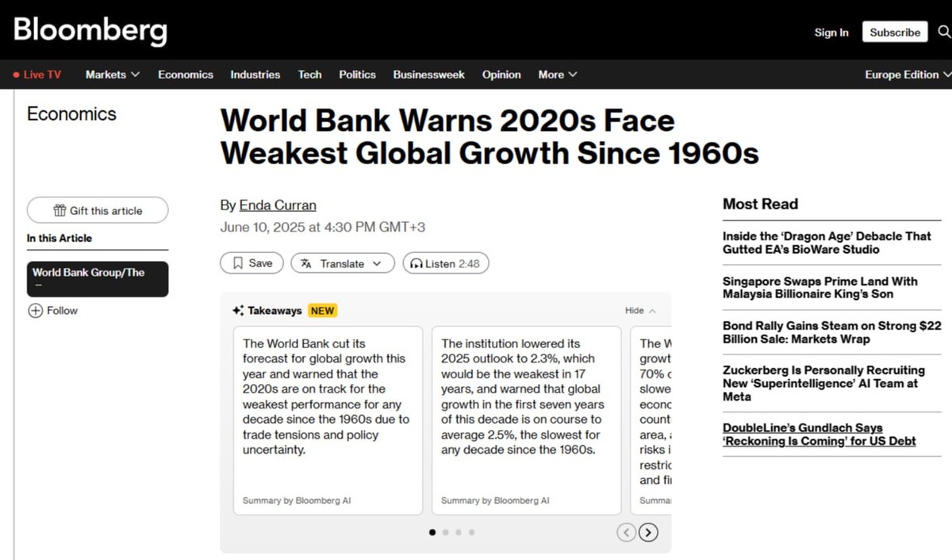Click the Subscribe button

click(x=895, y=33)
